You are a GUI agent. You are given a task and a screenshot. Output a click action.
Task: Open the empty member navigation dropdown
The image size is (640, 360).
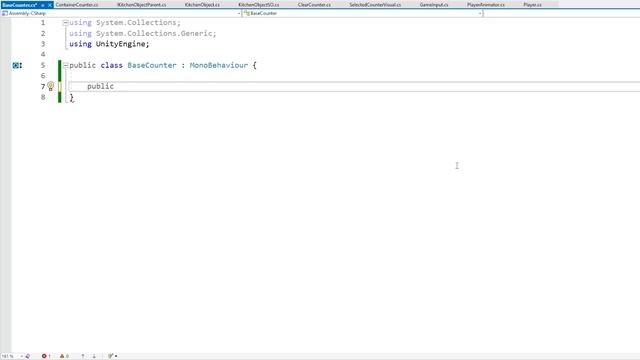(x=562, y=13)
